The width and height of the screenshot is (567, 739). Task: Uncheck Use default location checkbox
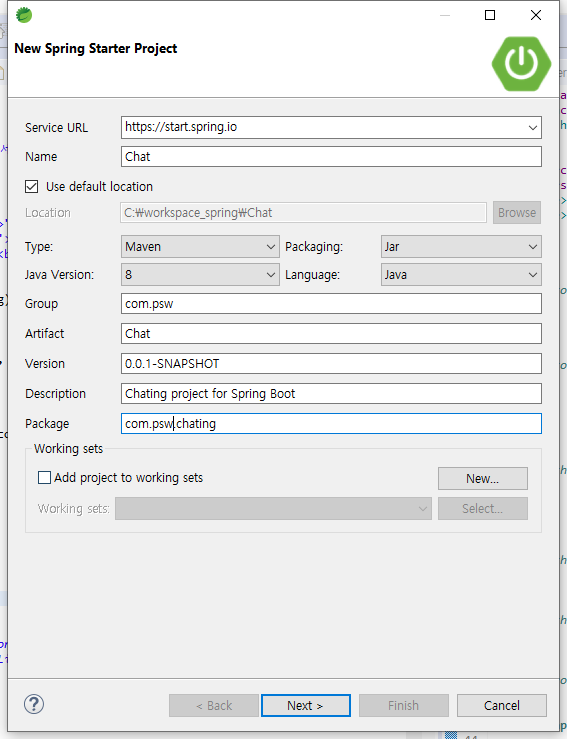point(32,187)
